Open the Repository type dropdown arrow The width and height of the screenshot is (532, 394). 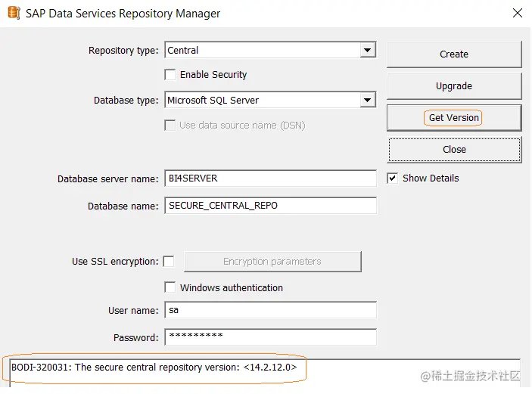[x=368, y=50]
